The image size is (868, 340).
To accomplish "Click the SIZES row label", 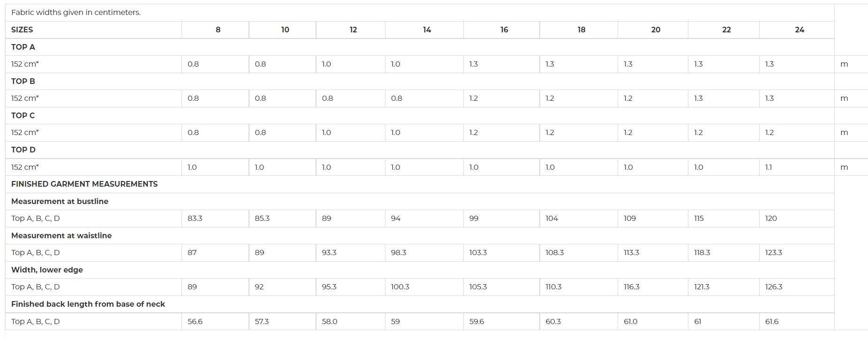I will tap(22, 30).
